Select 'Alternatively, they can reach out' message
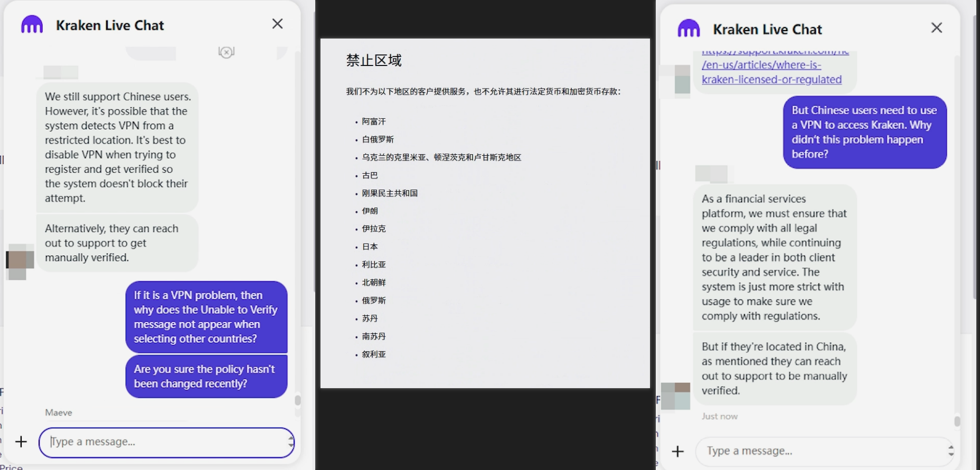This screenshot has width=980, height=470. coord(117,243)
